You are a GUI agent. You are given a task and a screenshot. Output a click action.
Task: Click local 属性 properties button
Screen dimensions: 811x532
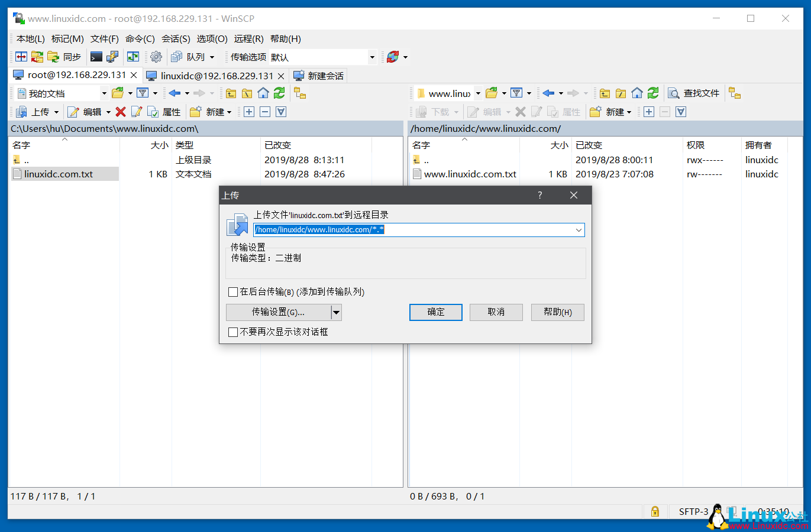click(x=164, y=112)
